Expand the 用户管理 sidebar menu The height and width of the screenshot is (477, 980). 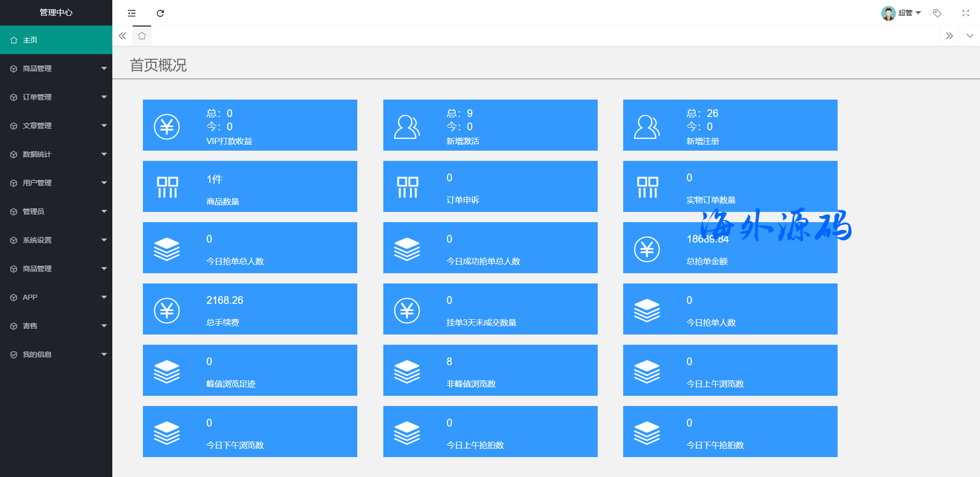[56, 183]
